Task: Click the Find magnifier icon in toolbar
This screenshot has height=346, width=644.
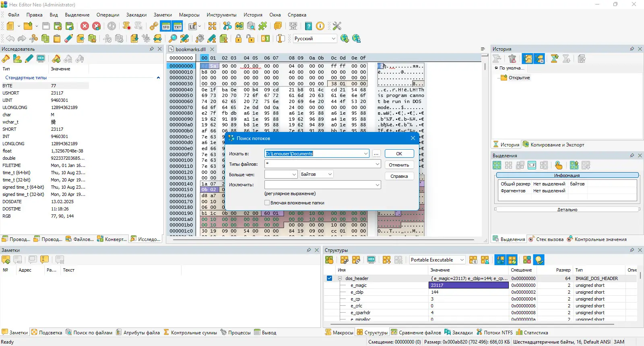Action: [173, 38]
